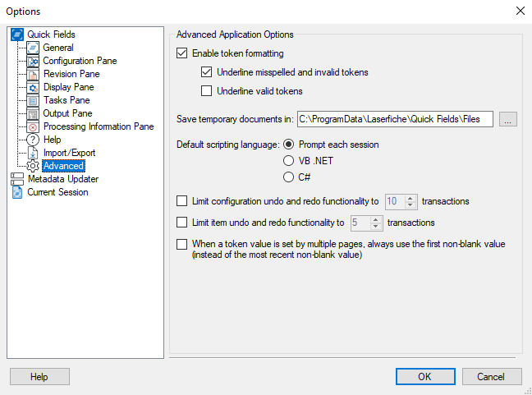Viewport: 532px width, 395px height.
Task: Open Help options in tree
Action: [52, 140]
